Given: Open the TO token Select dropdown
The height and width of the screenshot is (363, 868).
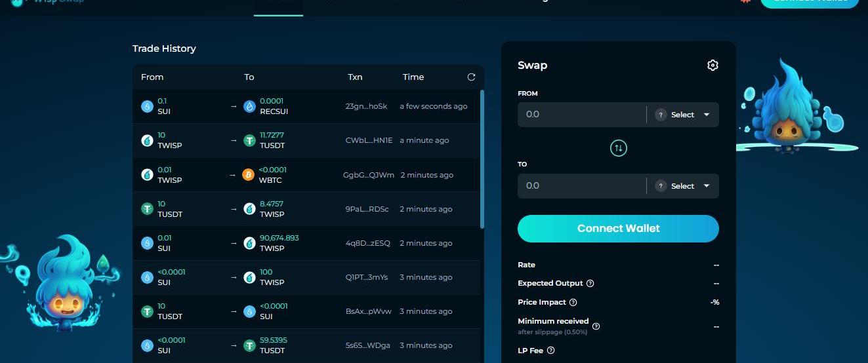Looking at the screenshot, I should 683,186.
